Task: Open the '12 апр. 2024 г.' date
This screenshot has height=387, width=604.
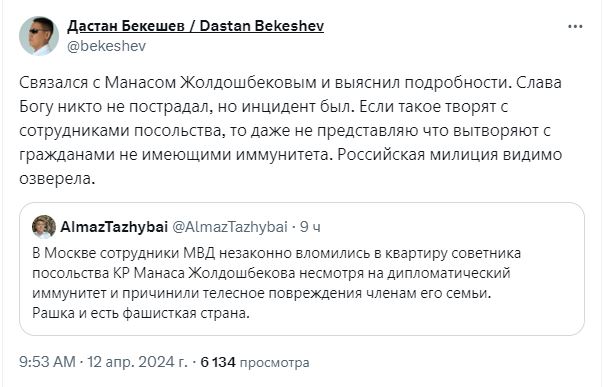Action: (137, 362)
